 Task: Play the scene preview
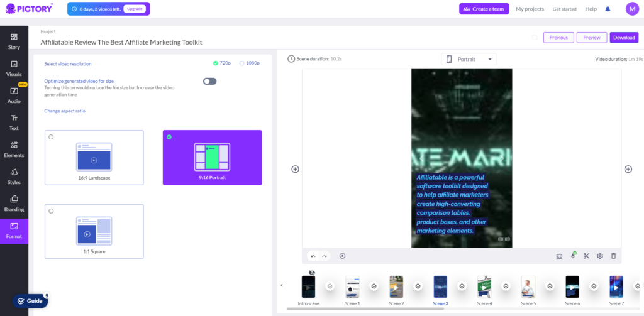pos(343,256)
